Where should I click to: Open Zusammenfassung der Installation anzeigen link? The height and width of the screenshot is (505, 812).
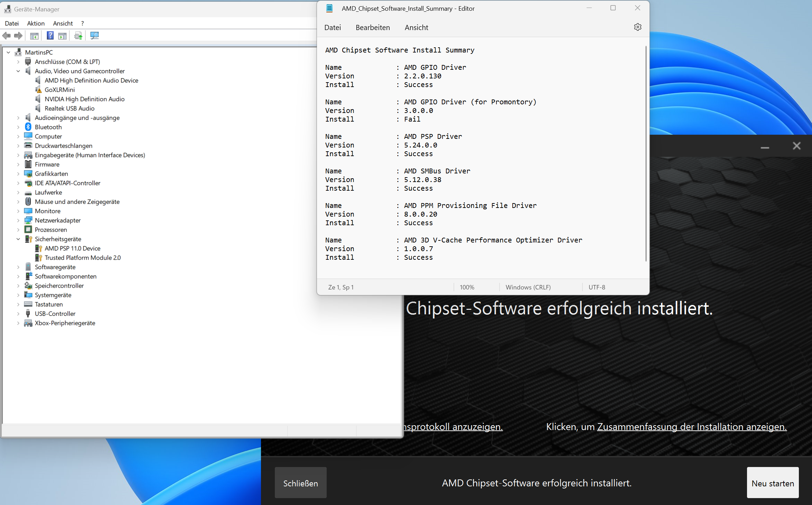pyautogui.click(x=691, y=427)
